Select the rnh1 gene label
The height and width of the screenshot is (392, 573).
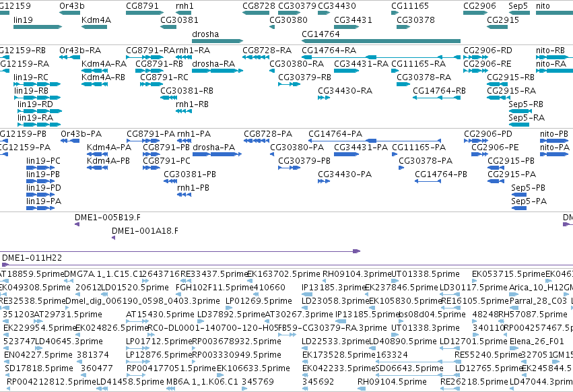(x=185, y=6)
